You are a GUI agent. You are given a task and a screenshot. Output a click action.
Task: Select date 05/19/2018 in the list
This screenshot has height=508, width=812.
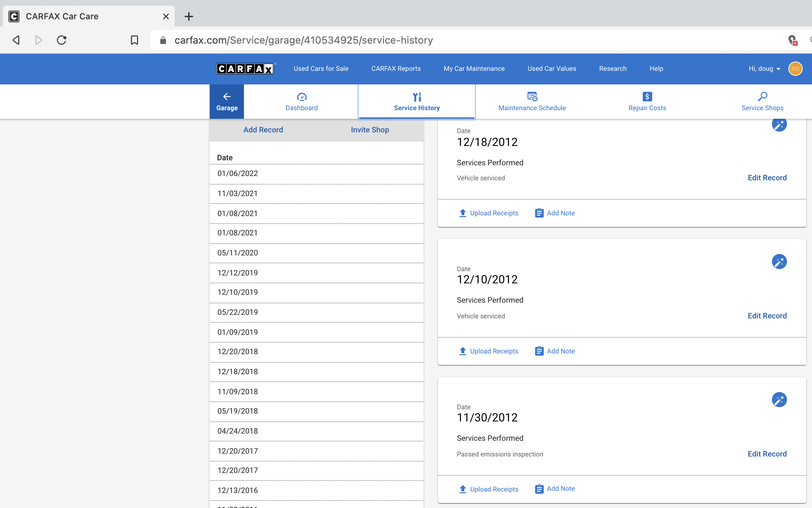(x=317, y=411)
